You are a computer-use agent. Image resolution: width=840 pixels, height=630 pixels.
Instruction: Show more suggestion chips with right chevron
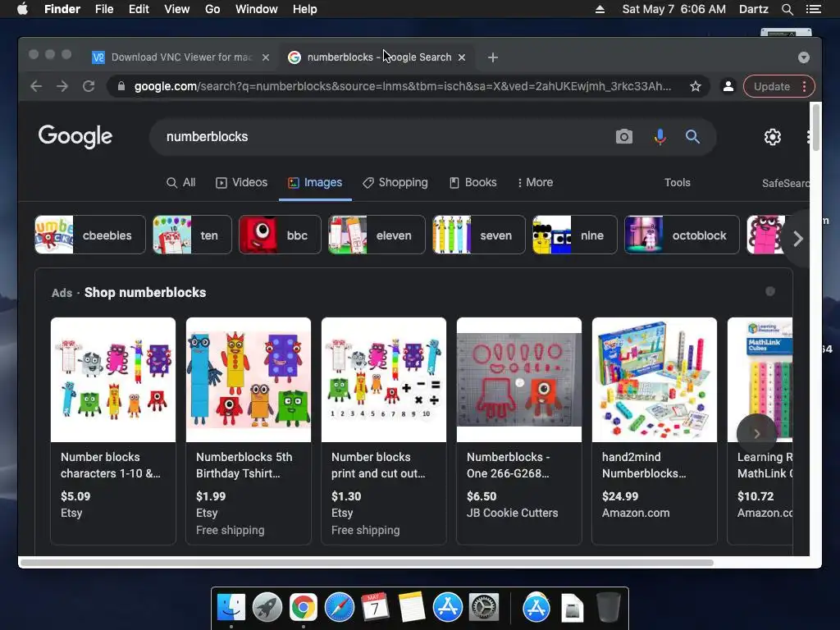point(797,239)
